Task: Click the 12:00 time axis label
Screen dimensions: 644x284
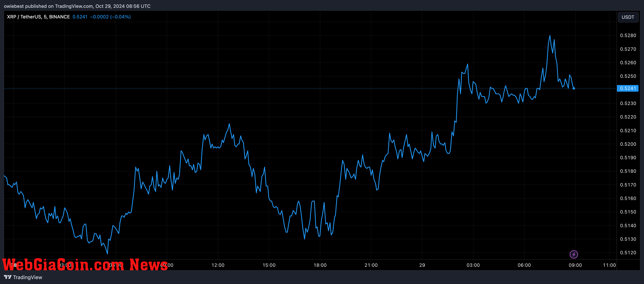Action: tap(218, 265)
